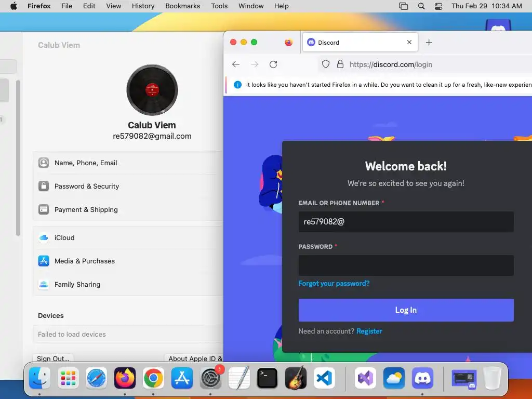Screen dimensions: 532x399
Task: Click the Firefox address bar URL
Action: coord(391,64)
